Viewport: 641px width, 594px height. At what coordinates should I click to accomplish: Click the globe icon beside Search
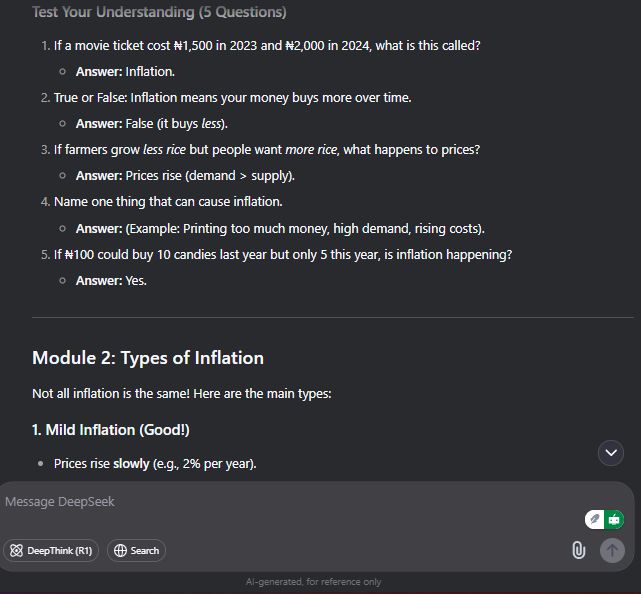point(120,551)
